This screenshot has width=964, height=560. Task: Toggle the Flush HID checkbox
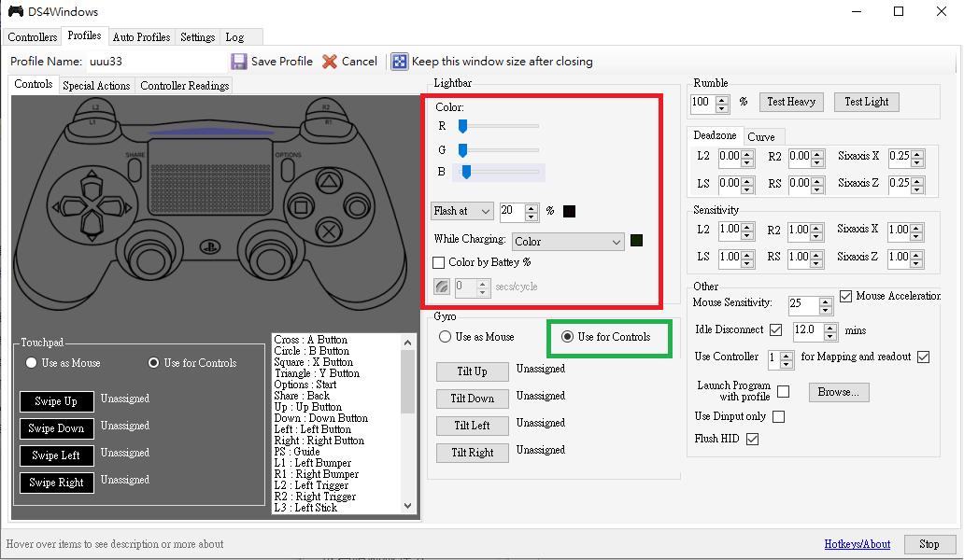click(753, 439)
